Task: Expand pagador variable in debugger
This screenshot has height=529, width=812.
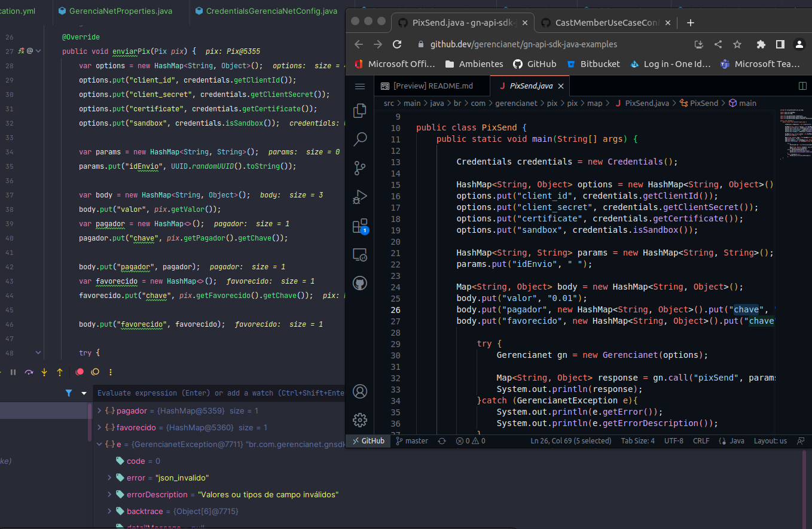Action: (99, 411)
